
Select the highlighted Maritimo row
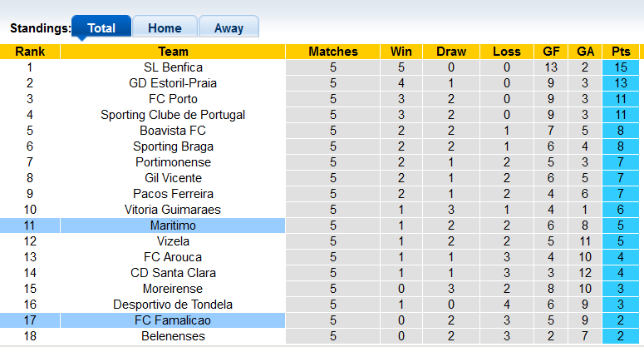click(x=173, y=226)
